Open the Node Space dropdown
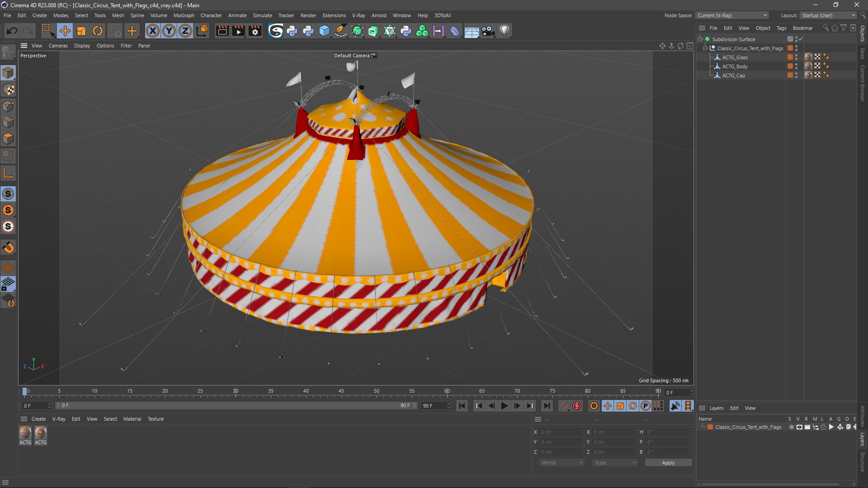This screenshot has width=868, height=488. [x=732, y=15]
